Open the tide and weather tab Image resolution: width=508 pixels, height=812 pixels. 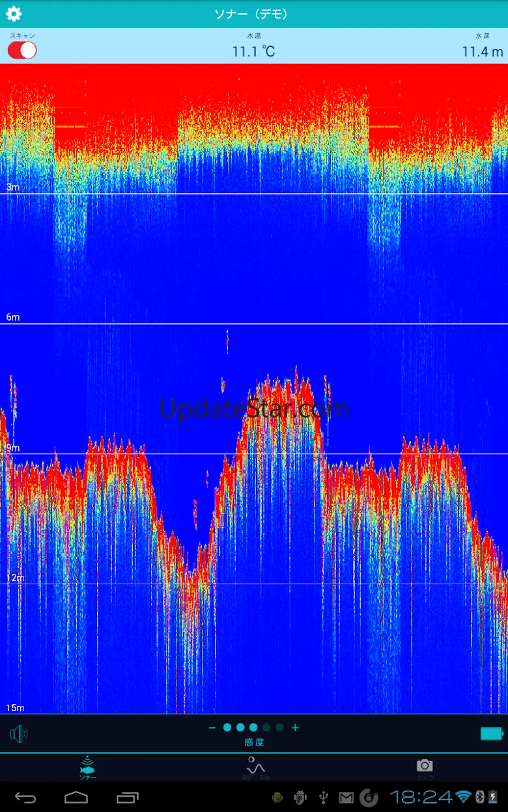point(255,768)
